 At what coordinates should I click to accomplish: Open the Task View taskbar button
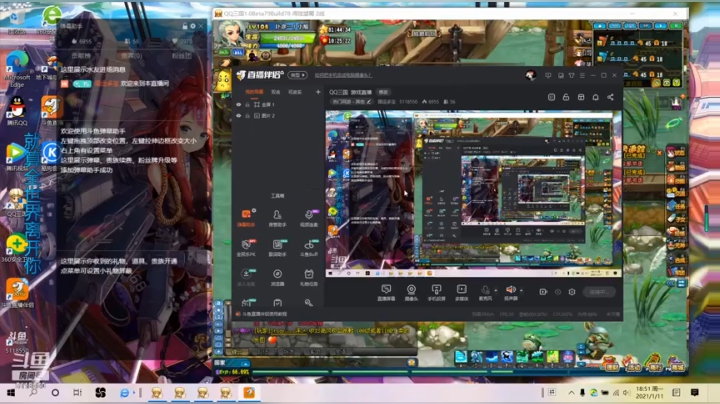(77, 393)
